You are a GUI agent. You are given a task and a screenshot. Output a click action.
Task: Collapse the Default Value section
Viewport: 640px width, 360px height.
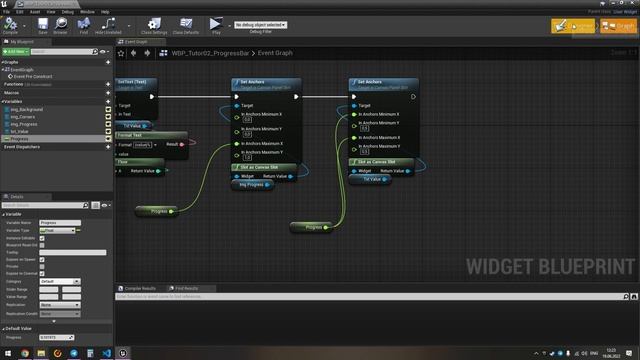(x=3, y=329)
